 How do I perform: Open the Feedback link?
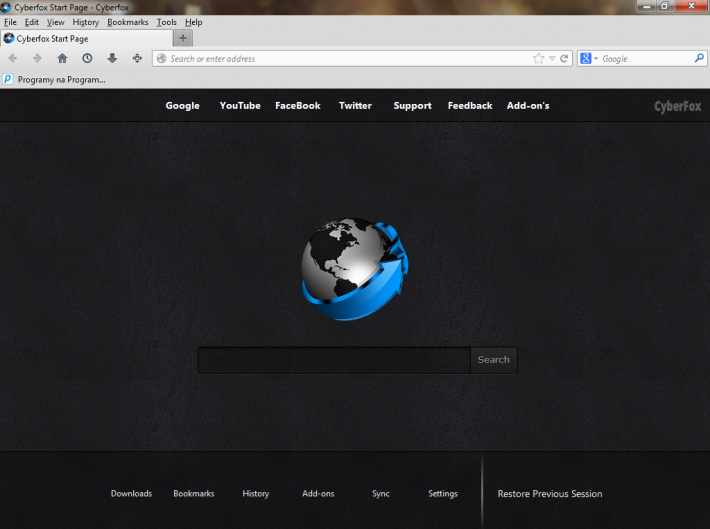[470, 106]
